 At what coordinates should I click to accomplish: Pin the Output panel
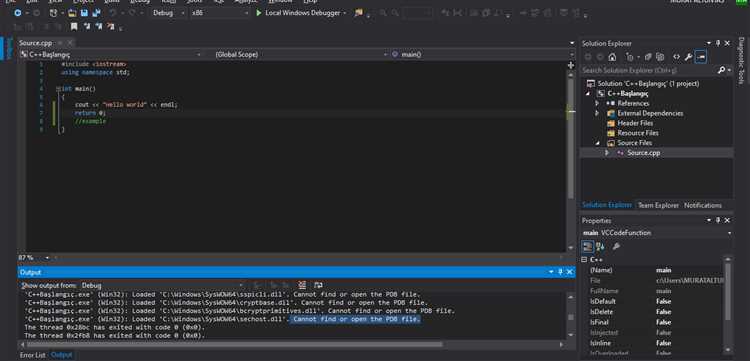(x=561, y=272)
